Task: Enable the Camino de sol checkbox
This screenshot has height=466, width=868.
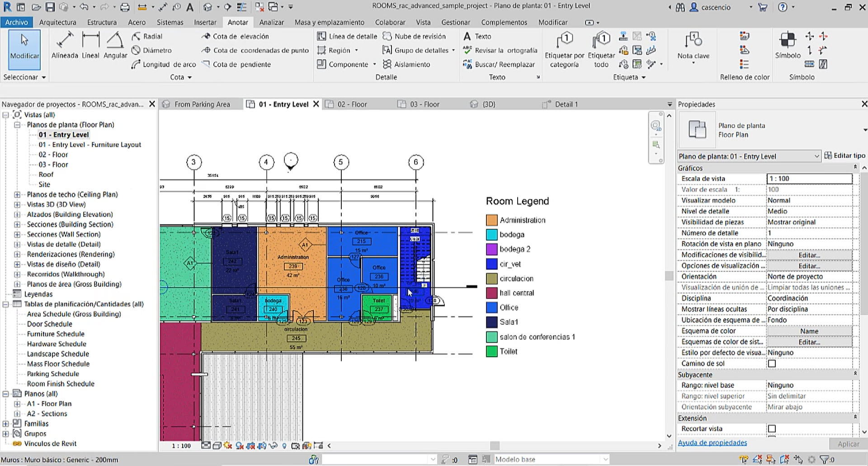Action: (x=772, y=363)
